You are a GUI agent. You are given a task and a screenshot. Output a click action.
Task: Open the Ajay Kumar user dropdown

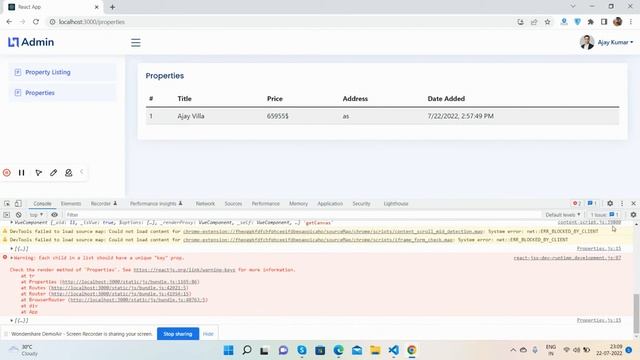pyautogui.click(x=607, y=42)
